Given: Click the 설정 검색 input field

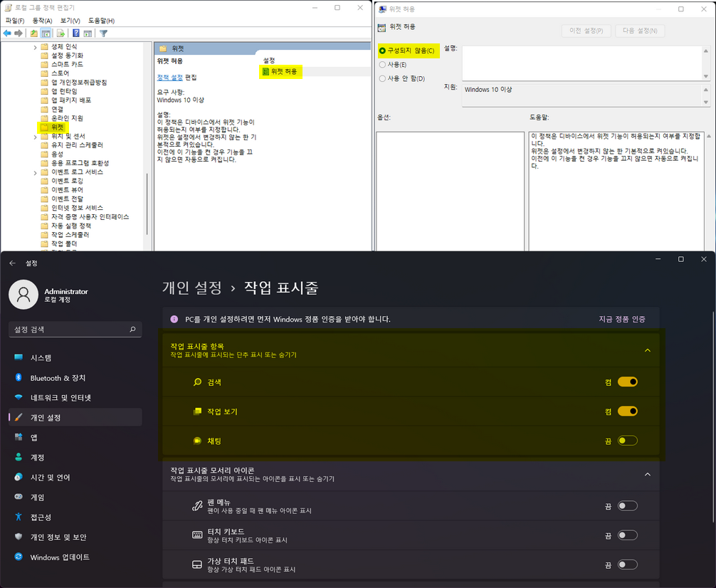Looking at the screenshot, I should pyautogui.click(x=75, y=330).
